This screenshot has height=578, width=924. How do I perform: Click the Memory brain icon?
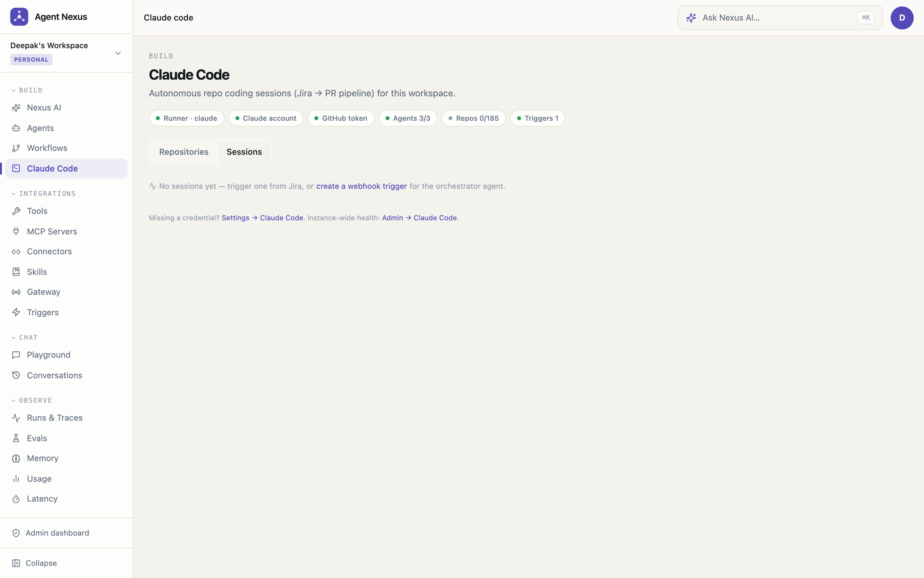(x=16, y=458)
